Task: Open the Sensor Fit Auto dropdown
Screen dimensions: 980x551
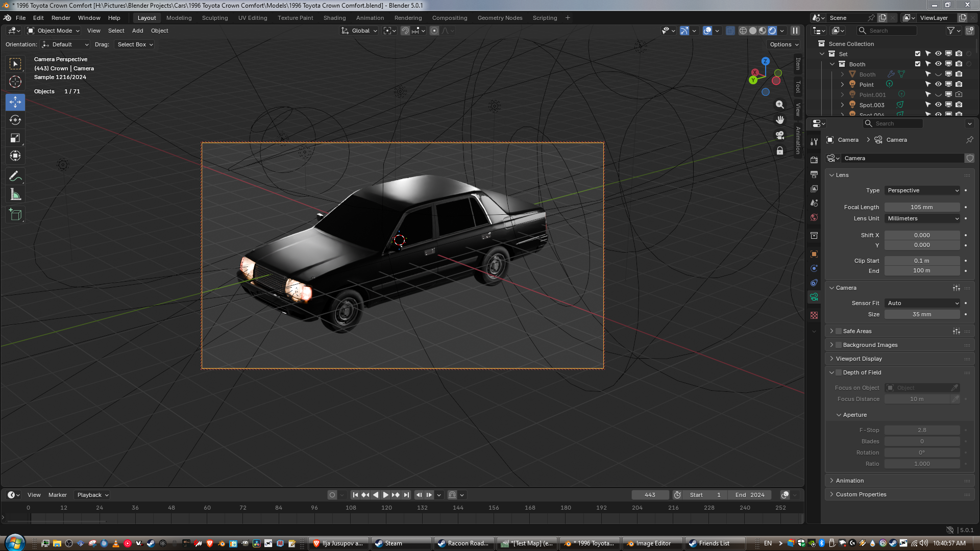Action: point(922,303)
